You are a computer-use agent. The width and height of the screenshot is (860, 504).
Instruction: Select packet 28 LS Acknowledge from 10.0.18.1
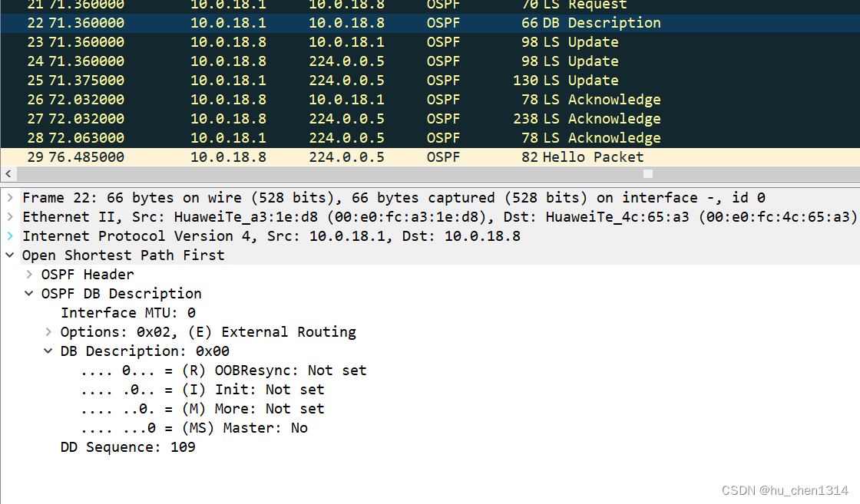coord(307,137)
